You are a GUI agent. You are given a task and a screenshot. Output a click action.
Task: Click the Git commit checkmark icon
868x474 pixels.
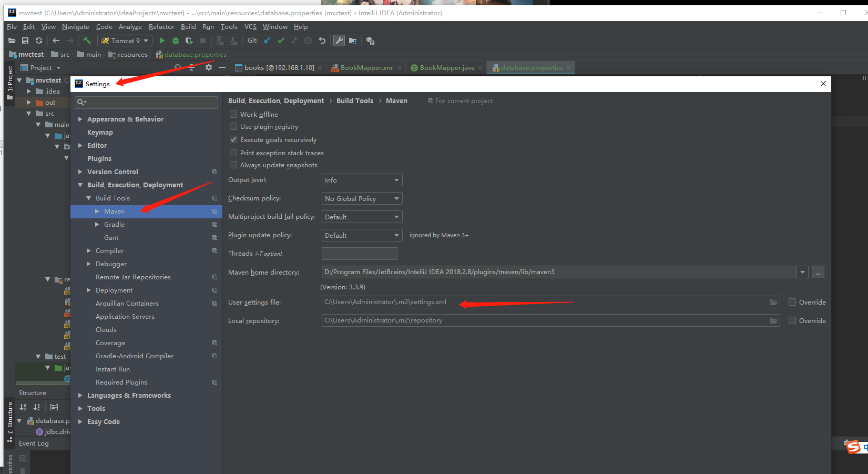pyautogui.click(x=281, y=41)
